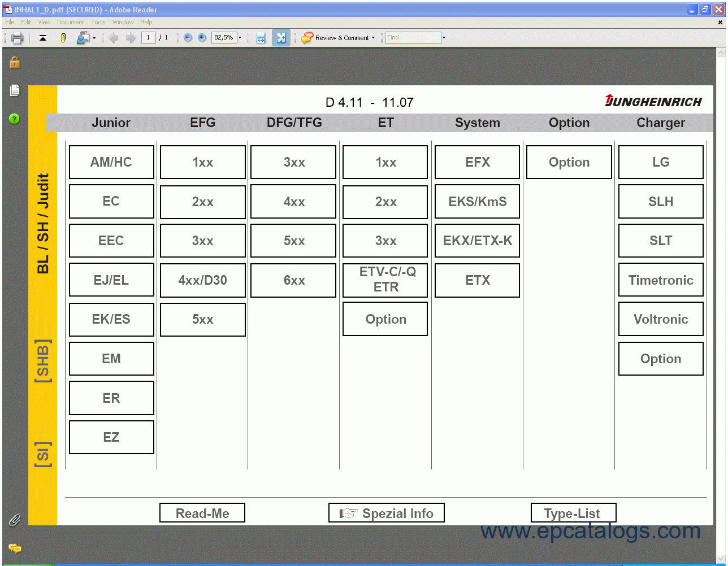The image size is (728, 566).
Task: Open the Tools menu
Action: 98,22
